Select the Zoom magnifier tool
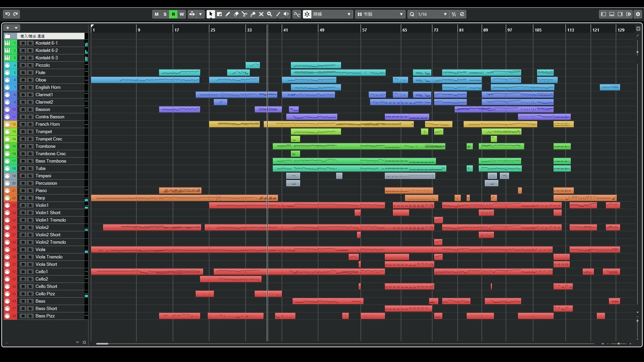 click(x=270, y=14)
